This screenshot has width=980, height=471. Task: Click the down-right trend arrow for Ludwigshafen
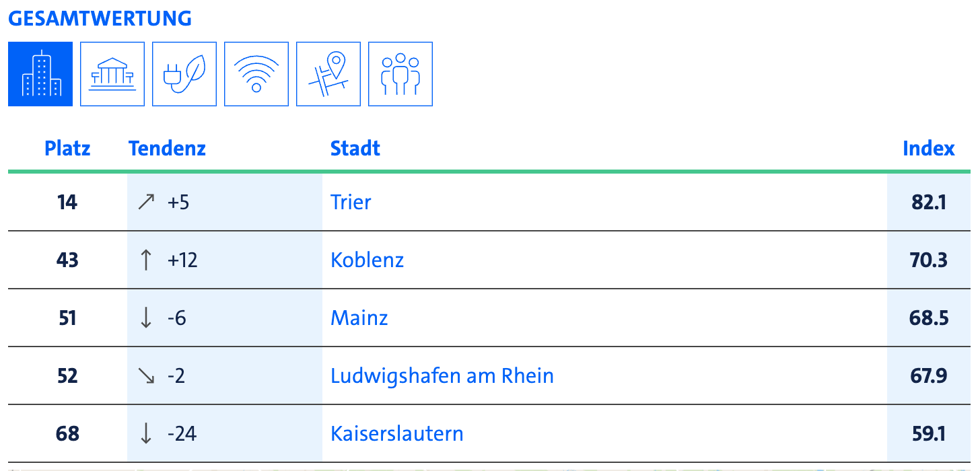[x=146, y=375]
